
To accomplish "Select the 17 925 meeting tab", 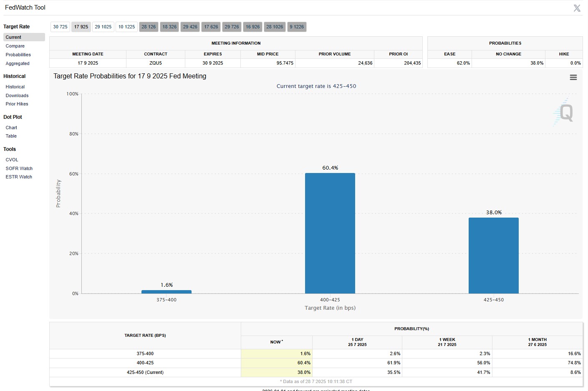I will tap(81, 27).
